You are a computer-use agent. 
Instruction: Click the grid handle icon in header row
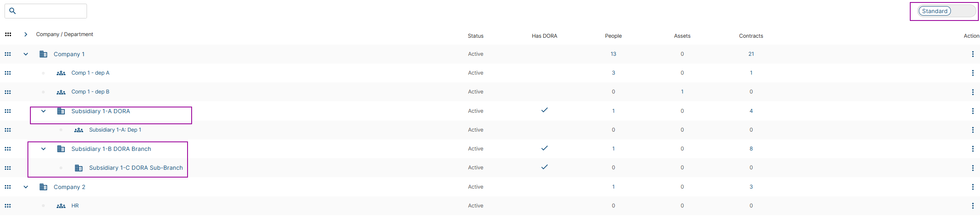pos(8,34)
